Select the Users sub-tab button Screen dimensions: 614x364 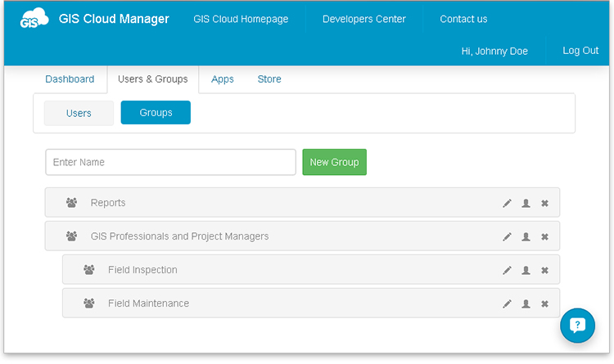79,113
